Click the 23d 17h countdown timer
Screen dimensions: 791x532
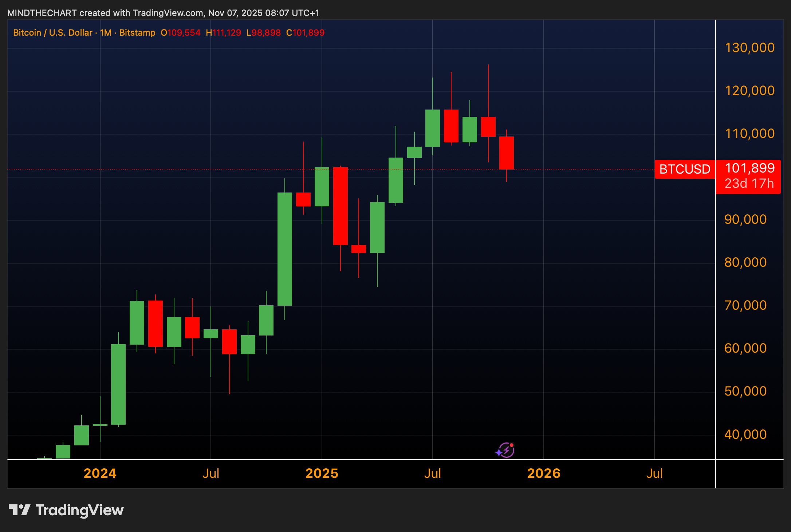click(749, 183)
